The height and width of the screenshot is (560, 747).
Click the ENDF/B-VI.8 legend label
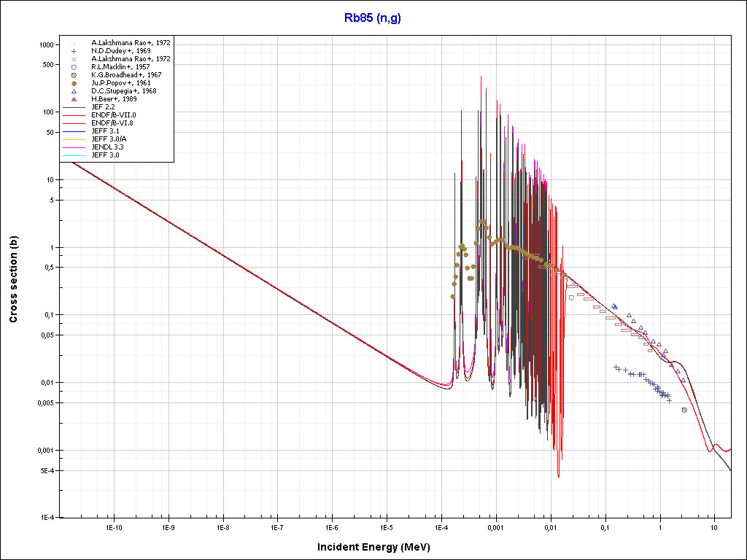click(x=112, y=123)
